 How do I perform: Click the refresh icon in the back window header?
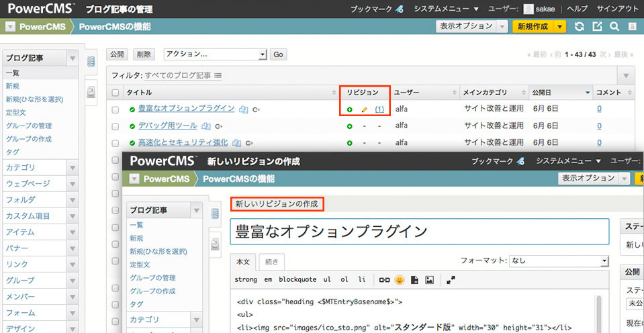point(579,27)
